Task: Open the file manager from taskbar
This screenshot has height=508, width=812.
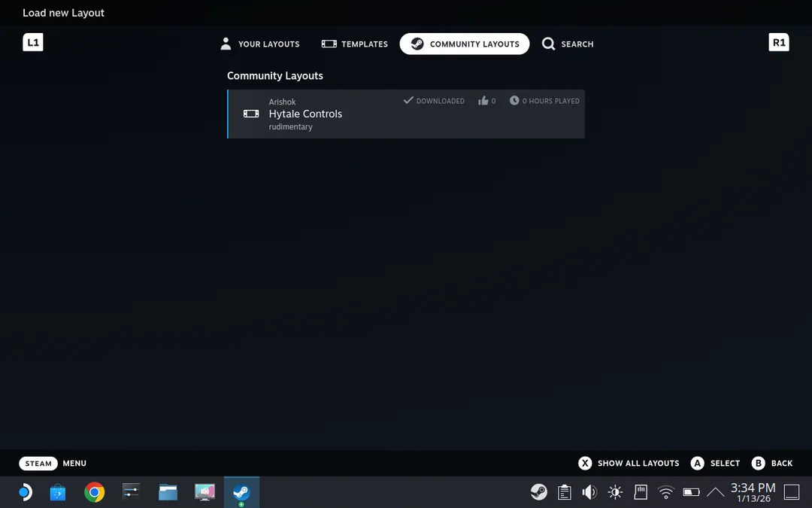Action: [168, 492]
